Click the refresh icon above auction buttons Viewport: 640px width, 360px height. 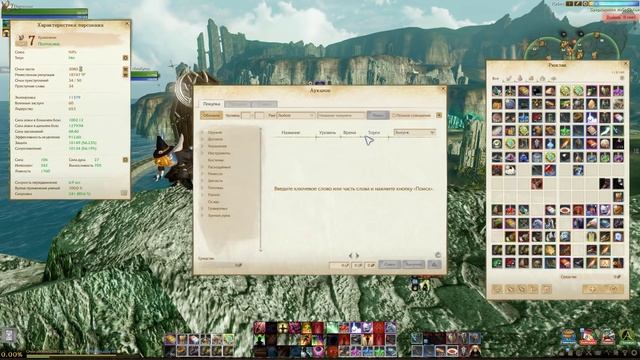pos(438,256)
